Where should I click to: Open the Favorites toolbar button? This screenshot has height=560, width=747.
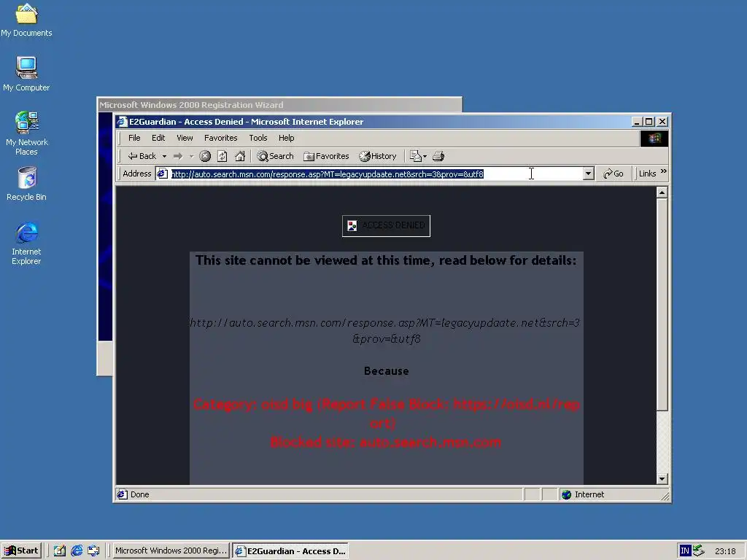pyautogui.click(x=326, y=156)
